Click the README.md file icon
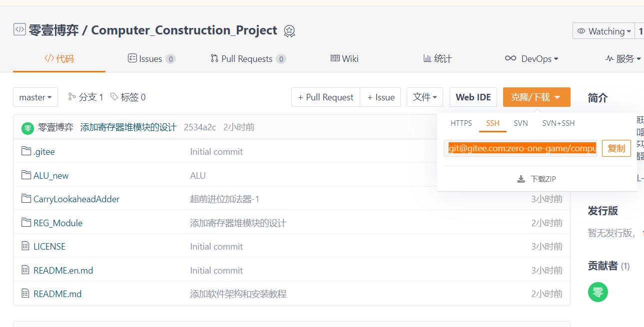Screen dimensions: 644x327 pos(26,294)
